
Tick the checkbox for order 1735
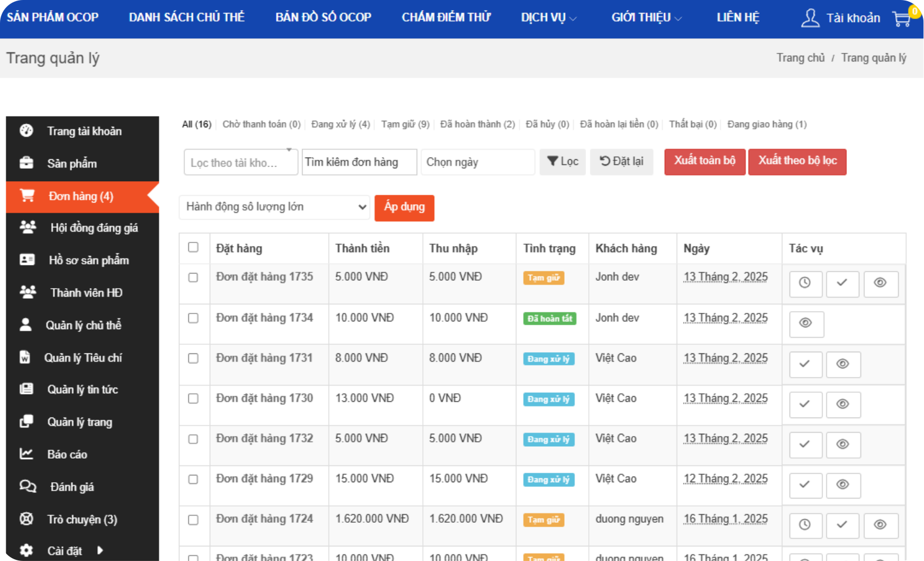pyautogui.click(x=193, y=277)
